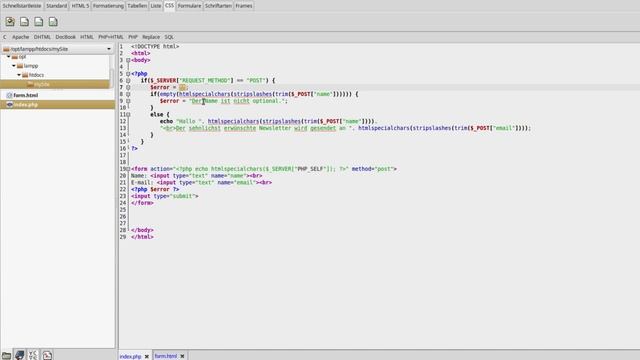Click the second page icon in the CSS toolbar
This screenshot has width=640, height=360.
24,22
